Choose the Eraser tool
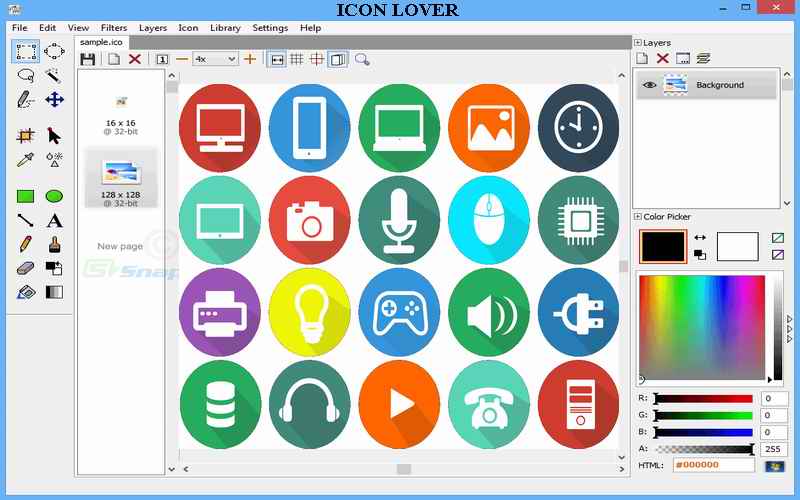800x500 pixels. 26,268
